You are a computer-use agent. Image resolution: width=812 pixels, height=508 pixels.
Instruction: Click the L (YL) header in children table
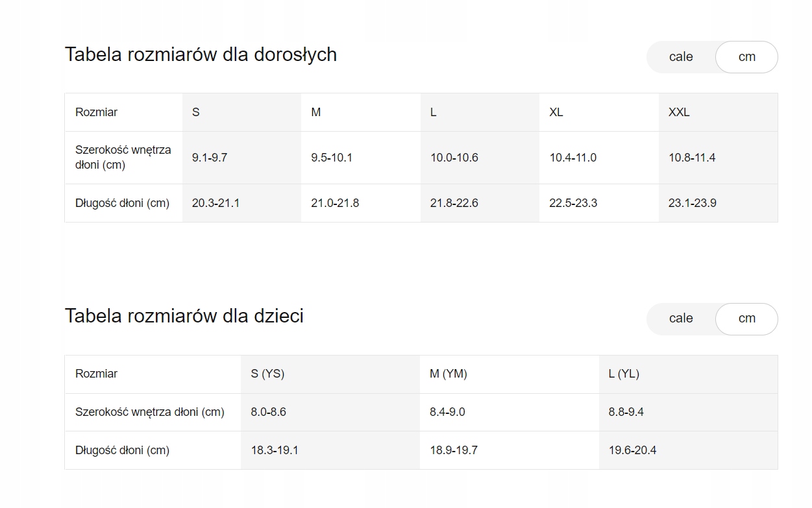click(x=624, y=374)
